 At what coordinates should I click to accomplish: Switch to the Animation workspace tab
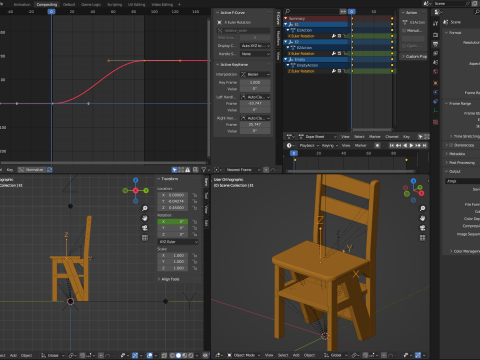point(22,5)
